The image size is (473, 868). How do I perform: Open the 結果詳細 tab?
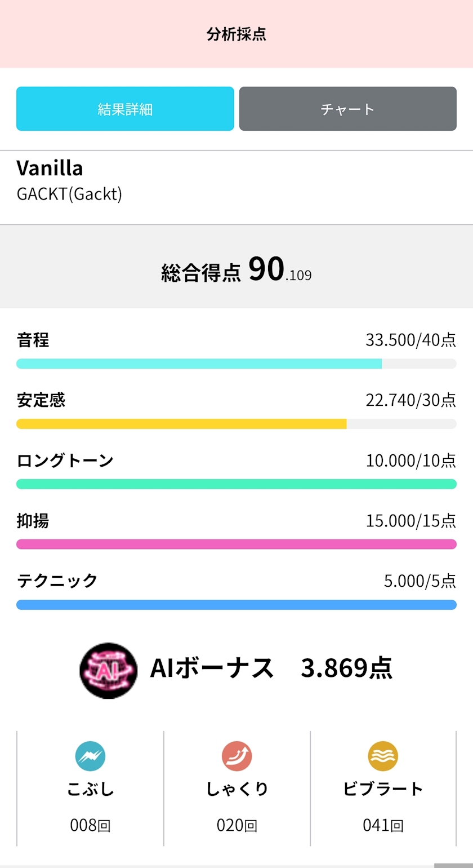(125, 109)
